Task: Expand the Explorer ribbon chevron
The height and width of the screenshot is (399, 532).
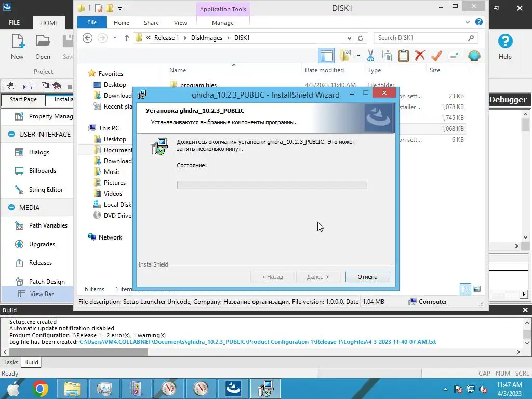Action: tap(468, 22)
